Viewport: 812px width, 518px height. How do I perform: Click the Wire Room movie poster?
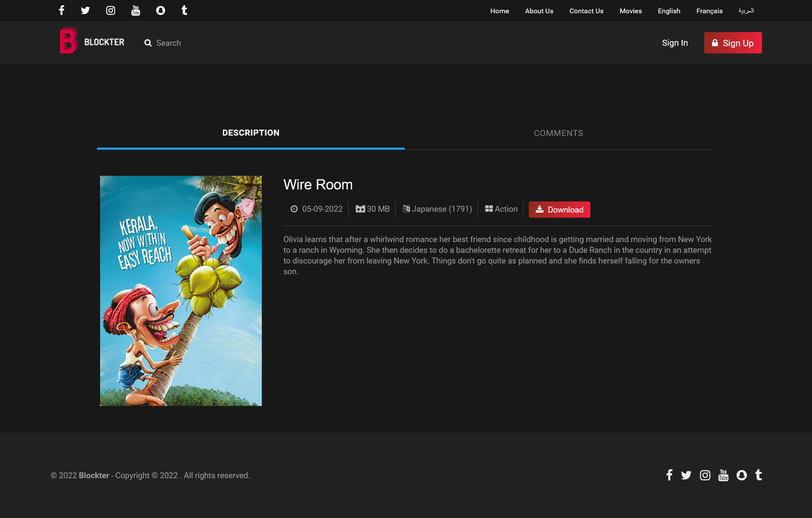point(181,291)
